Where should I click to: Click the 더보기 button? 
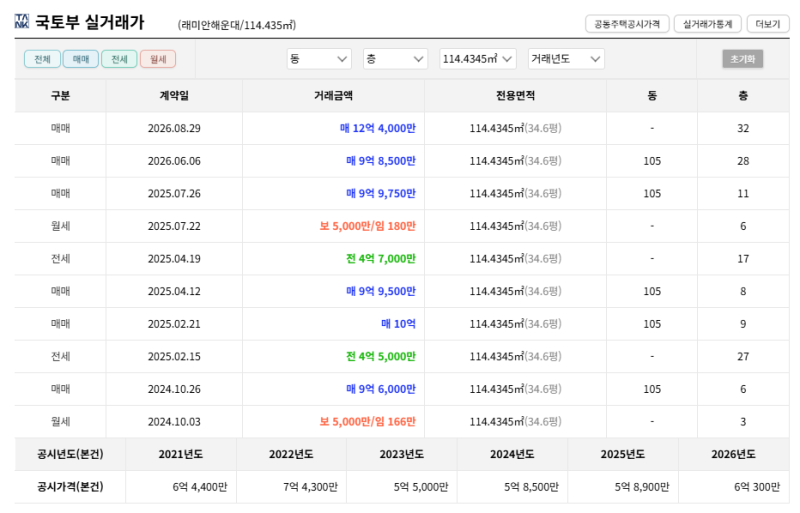coord(768,24)
